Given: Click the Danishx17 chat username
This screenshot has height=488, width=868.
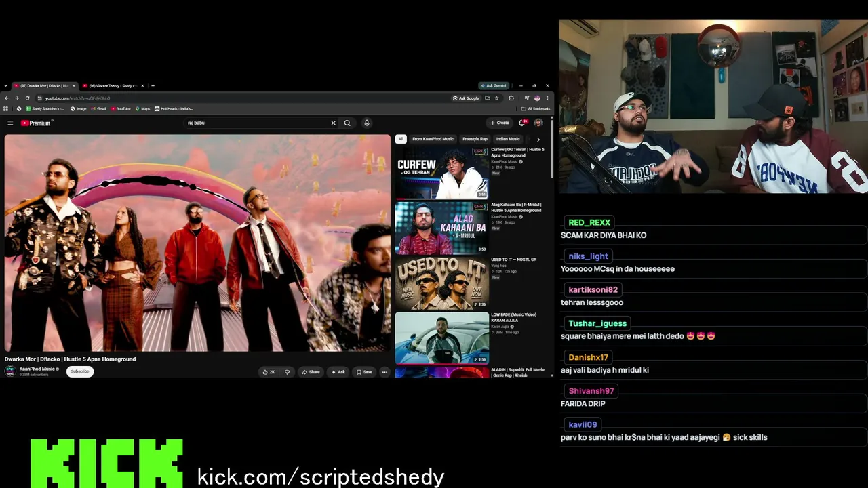Looking at the screenshot, I should point(589,357).
